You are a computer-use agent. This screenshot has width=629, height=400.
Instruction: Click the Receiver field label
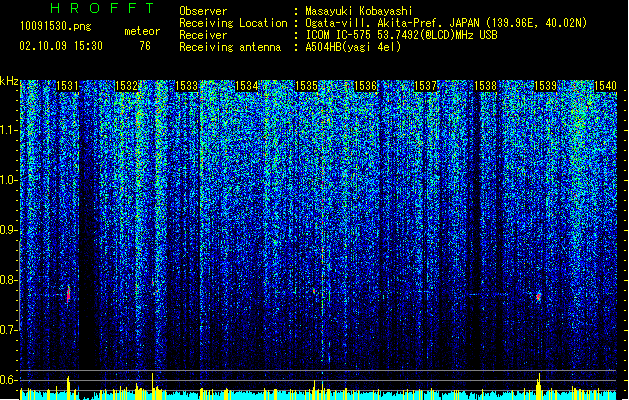click(x=203, y=35)
